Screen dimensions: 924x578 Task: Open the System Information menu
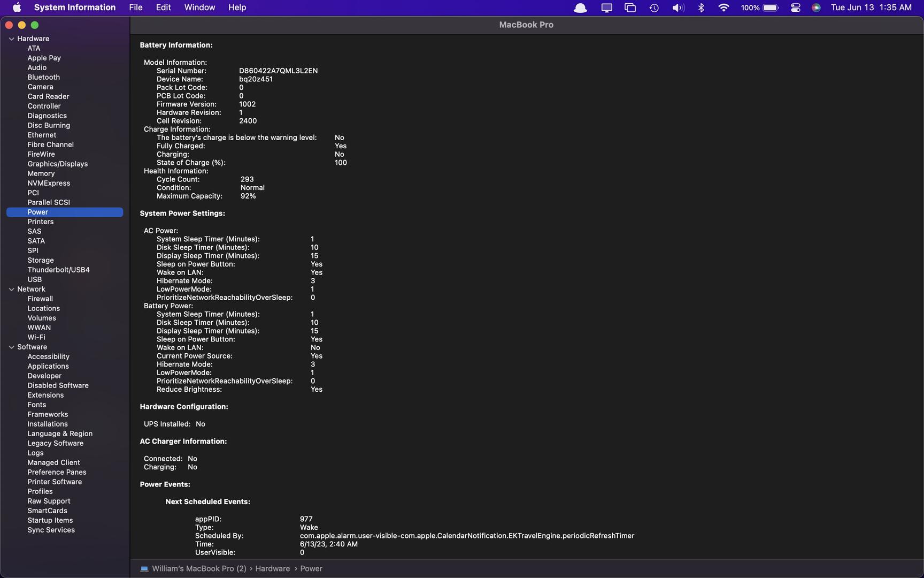(74, 7)
